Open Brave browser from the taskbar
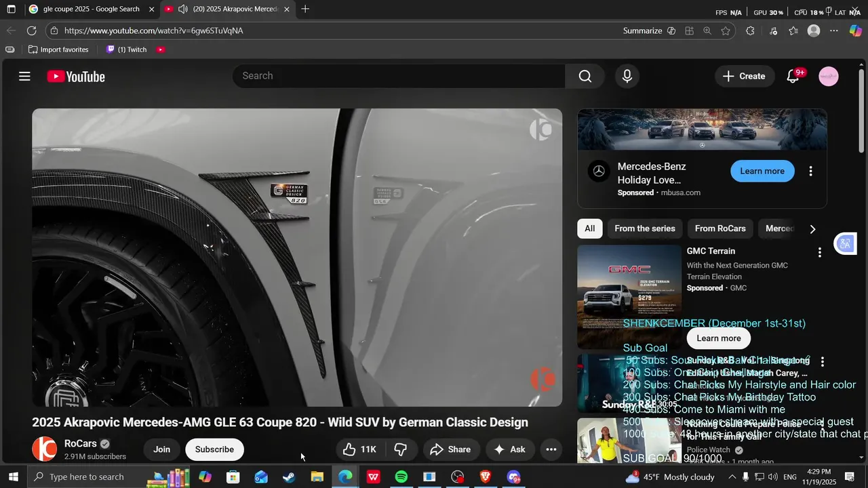The height and width of the screenshot is (488, 868). tap(485, 477)
